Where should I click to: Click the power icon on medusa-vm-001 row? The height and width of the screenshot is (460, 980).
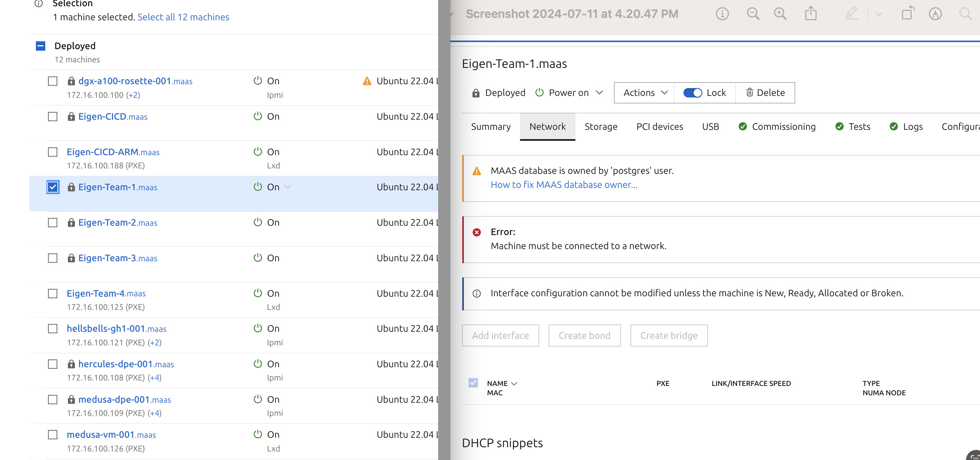pos(258,434)
